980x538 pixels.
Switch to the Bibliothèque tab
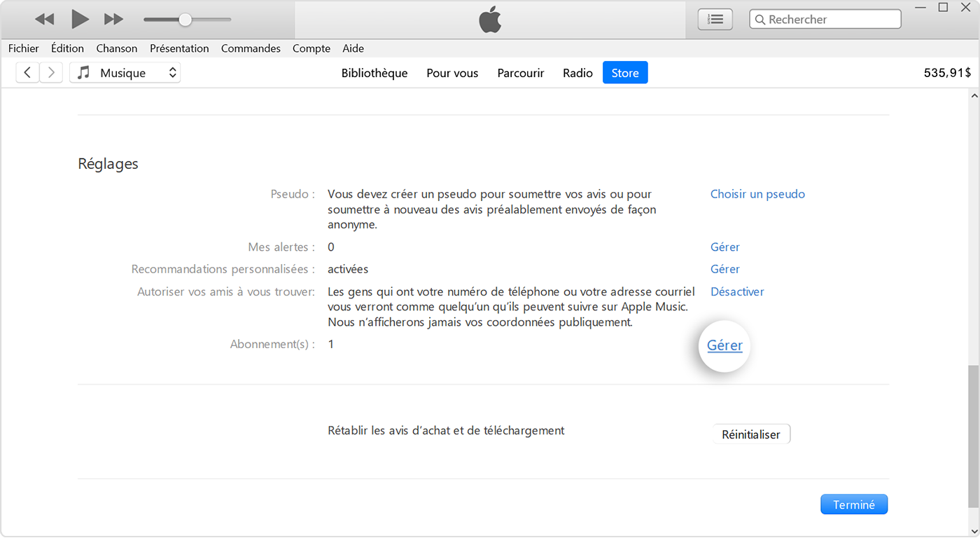pos(374,73)
